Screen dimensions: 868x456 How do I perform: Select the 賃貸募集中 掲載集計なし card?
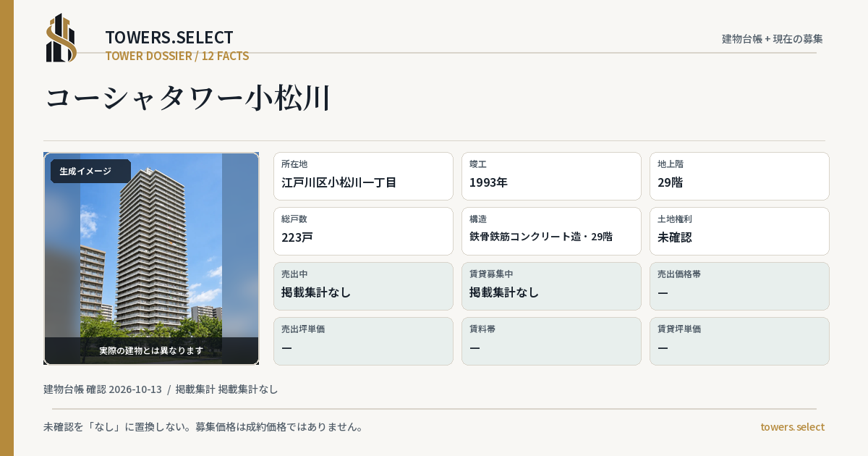[x=551, y=286]
